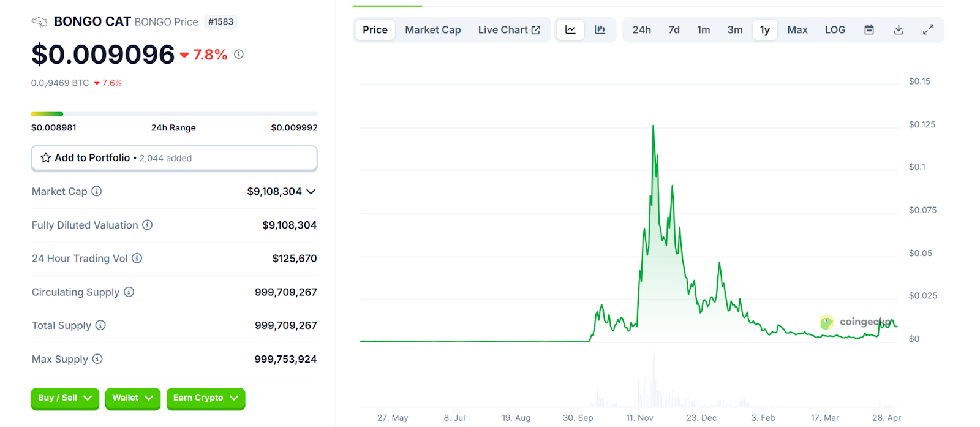Click the $0.009992 24h high value
The width and height of the screenshot is (980, 427).
294,128
